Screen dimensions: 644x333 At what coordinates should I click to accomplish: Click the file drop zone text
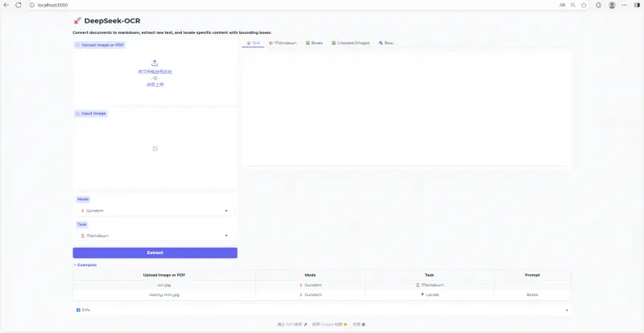(155, 72)
